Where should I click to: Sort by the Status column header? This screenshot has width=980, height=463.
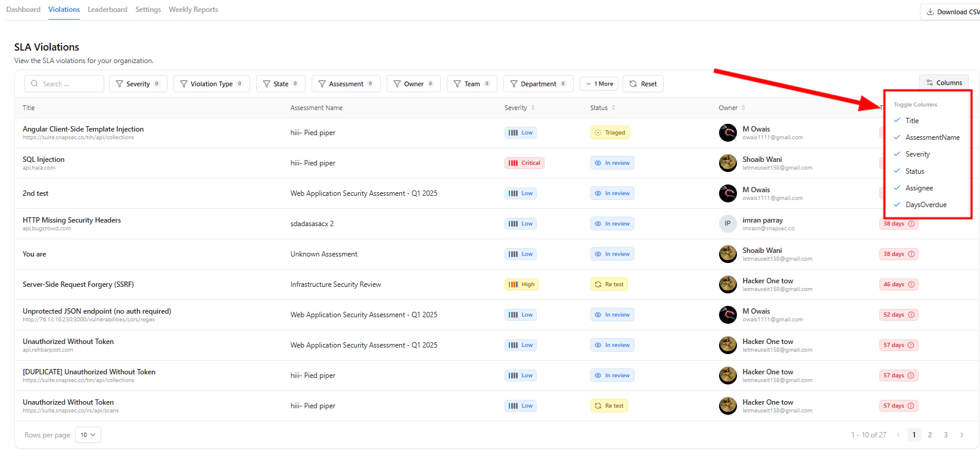coord(602,108)
